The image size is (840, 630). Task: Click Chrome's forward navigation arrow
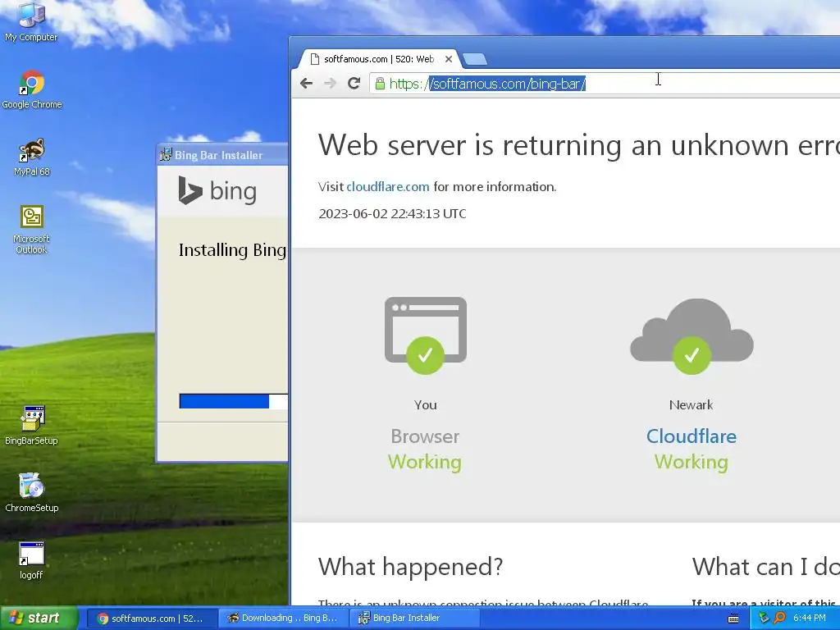point(330,83)
